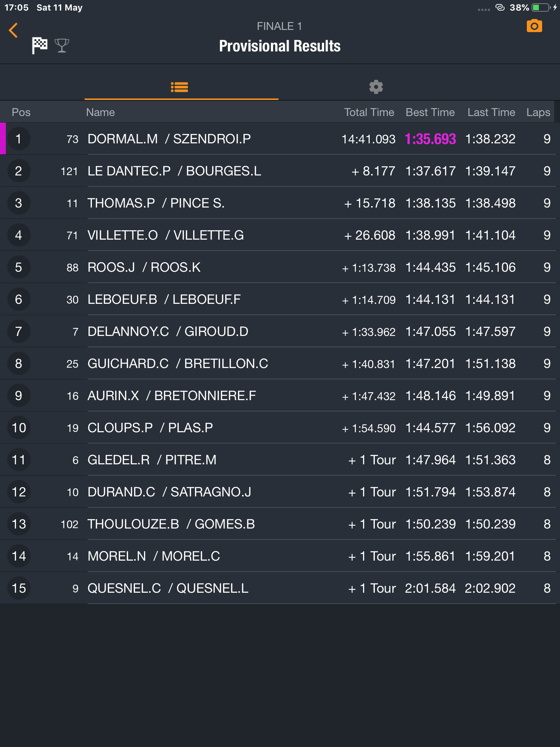Open the trophy standings icon
The width and height of the screenshot is (560, 747).
tap(62, 46)
